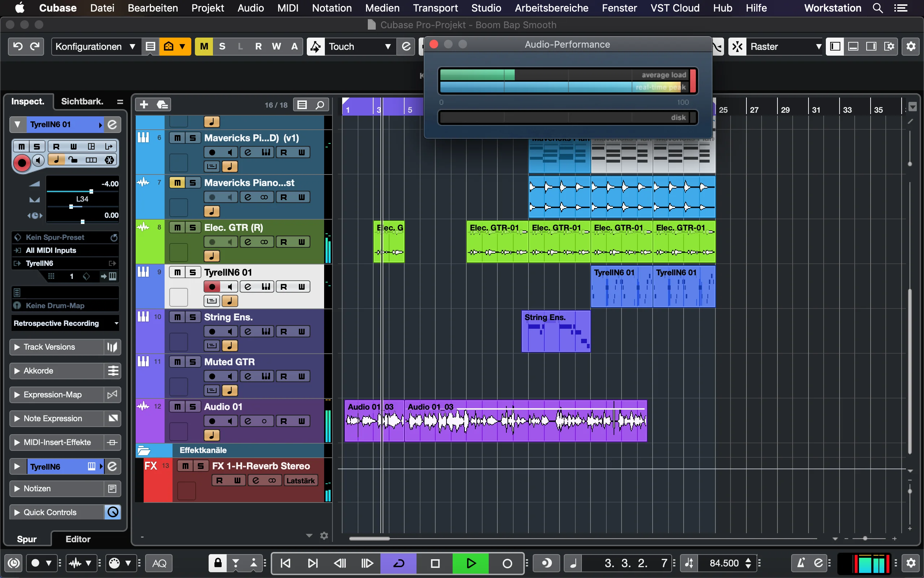This screenshot has height=578, width=924.
Task: Open the Touch automation mode dropdown
Action: 359,47
